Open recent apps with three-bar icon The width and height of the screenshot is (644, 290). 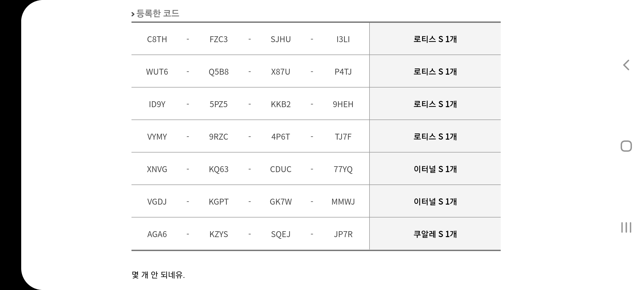626,227
